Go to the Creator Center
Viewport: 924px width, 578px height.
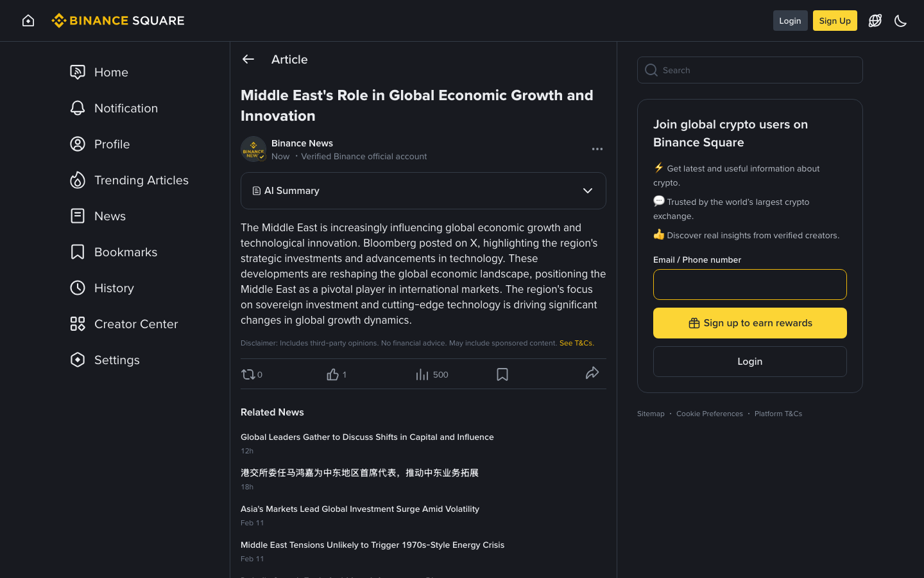point(136,324)
